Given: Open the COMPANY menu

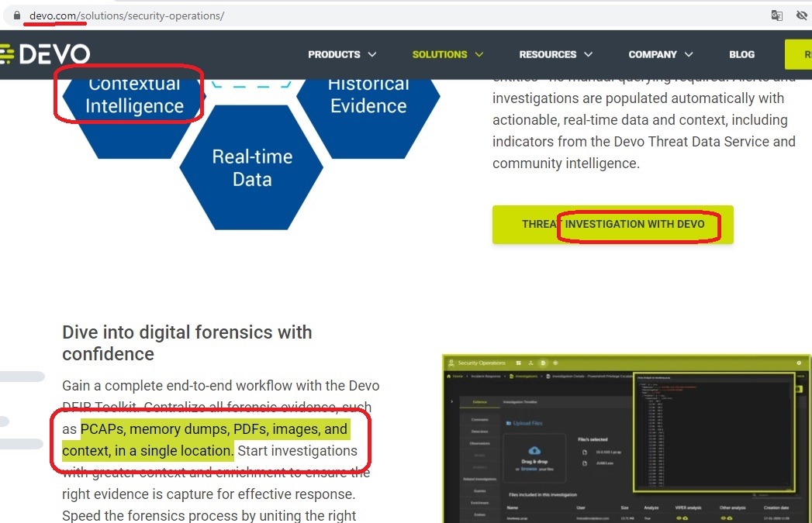Looking at the screenshot, I should pos(652,54).
